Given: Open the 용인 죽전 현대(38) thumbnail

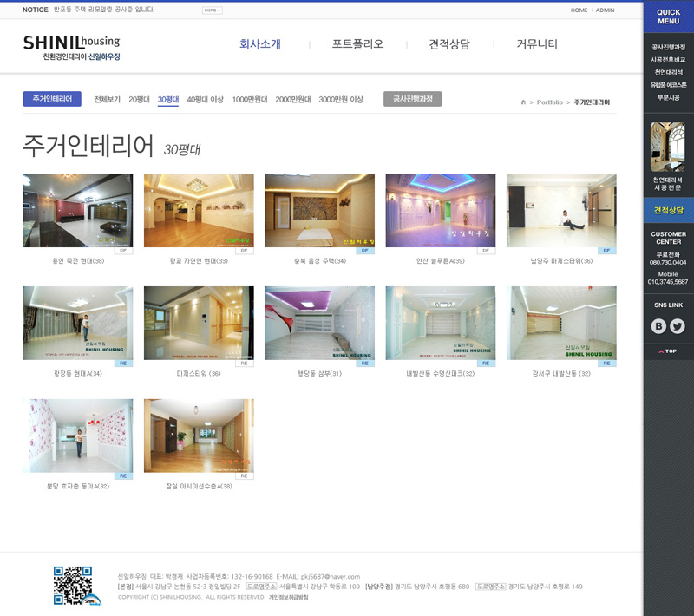Looking at the screenshot, I should click(78, 210).
